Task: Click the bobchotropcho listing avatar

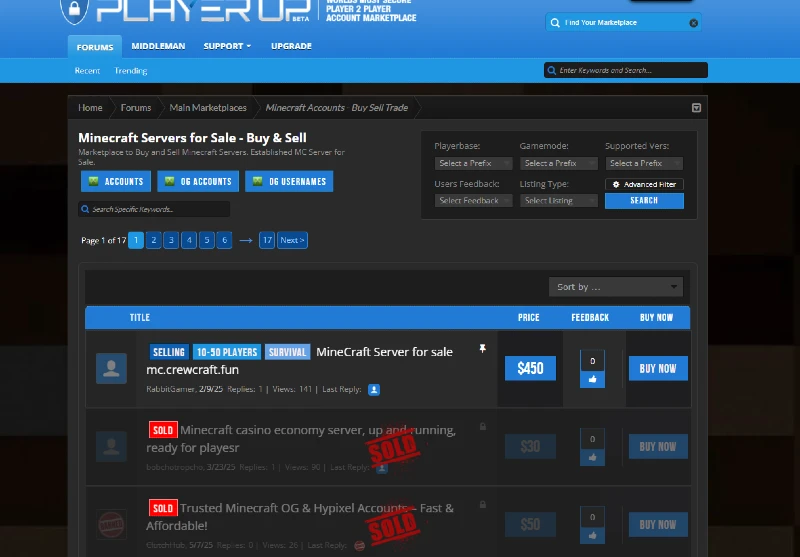Action: [x=111, y=446]
